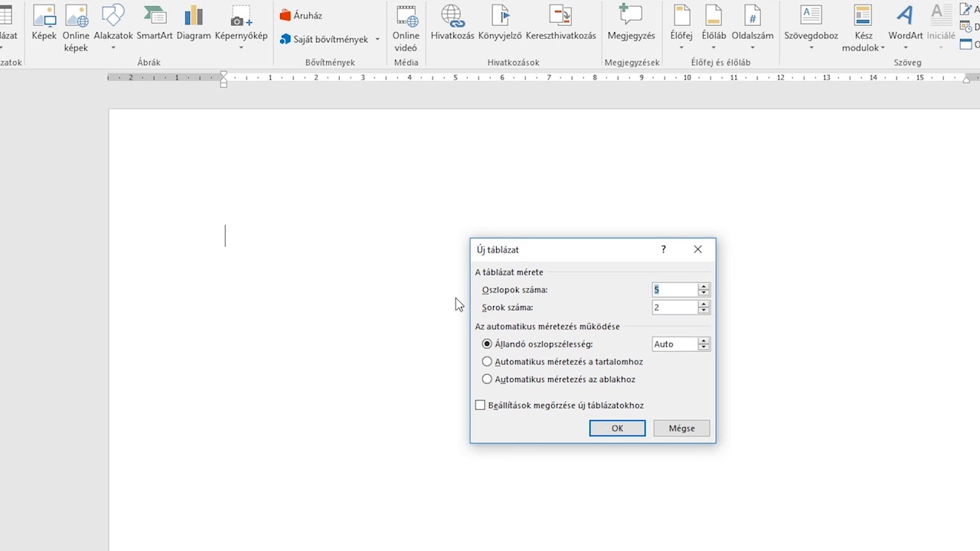The width and height of the screenshot is (980, 551).
Task: Open the Élőláb footer menu
Action: [x=714, y=28]
